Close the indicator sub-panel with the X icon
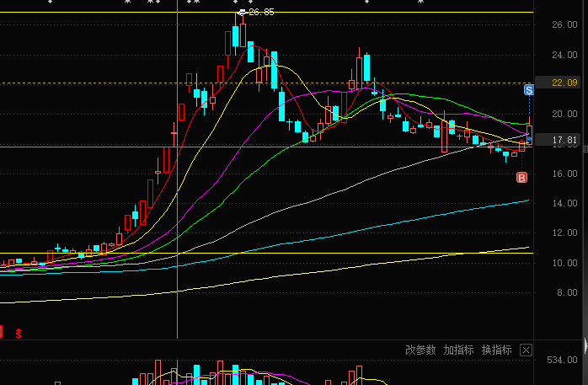The image size is (588, 385). 526,350
